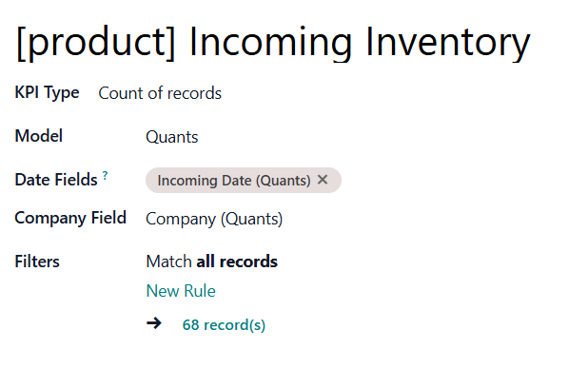Click the empty Date Fields area after tag
The image size is (588, 388).
coord(457,181)
